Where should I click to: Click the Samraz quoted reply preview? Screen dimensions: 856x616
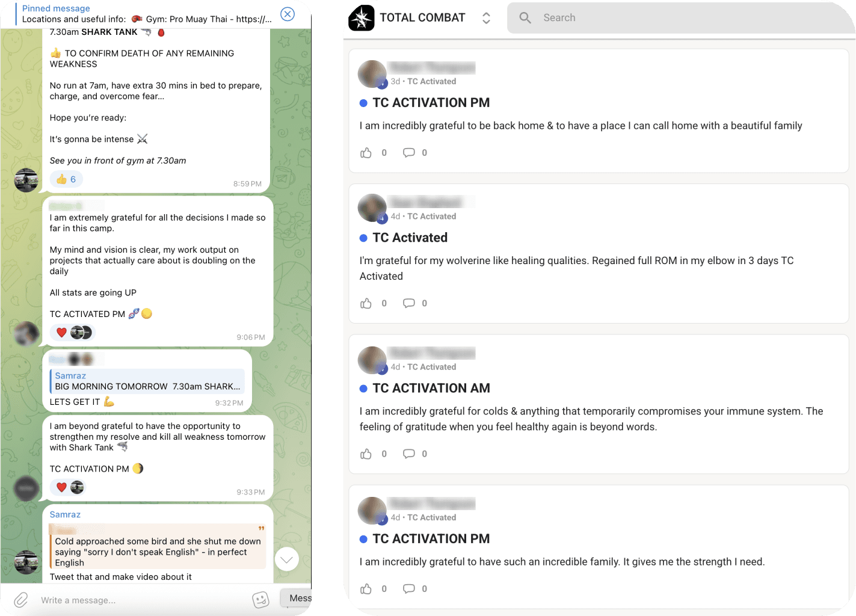pos(147,381)
